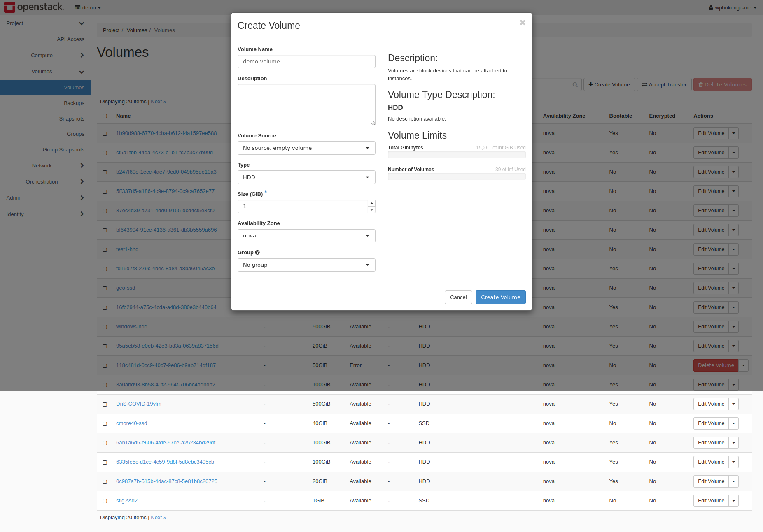Open the windows-hdd volume link
763x532 pixels.
point(132,327)
